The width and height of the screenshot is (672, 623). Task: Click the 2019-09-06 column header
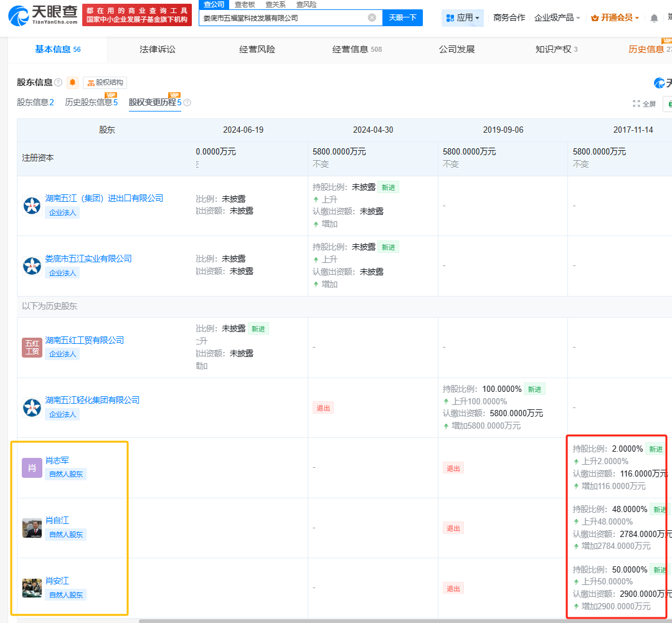click(503, 130)
